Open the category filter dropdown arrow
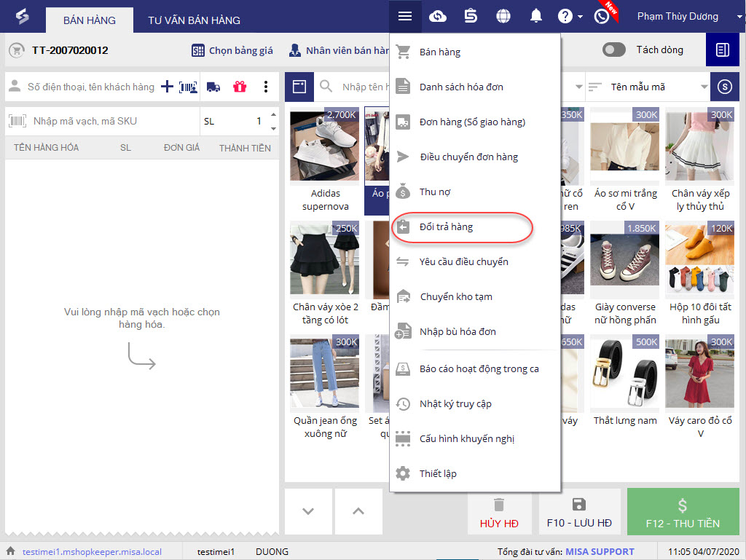Image resolution: width=746 pixels, height=560 pixels. coord(579,87)
